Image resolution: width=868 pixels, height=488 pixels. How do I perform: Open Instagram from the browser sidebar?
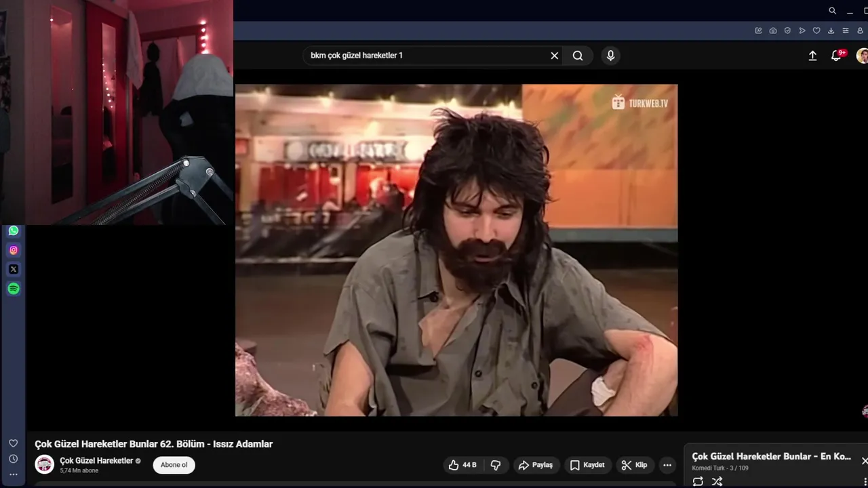point(14,250)
